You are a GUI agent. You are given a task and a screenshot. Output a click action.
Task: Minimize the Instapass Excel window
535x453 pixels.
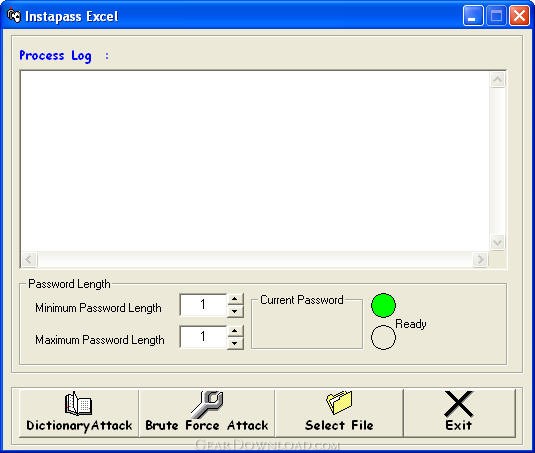pyautogui.click(x=473, y=16)
